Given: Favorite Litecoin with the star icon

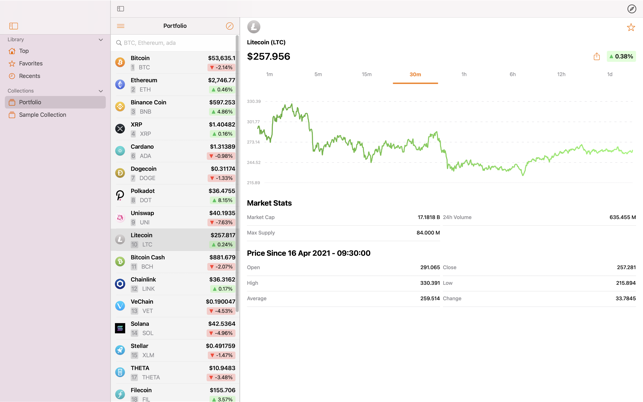Looking at the screenshot, I should click(x=631, y=27).
